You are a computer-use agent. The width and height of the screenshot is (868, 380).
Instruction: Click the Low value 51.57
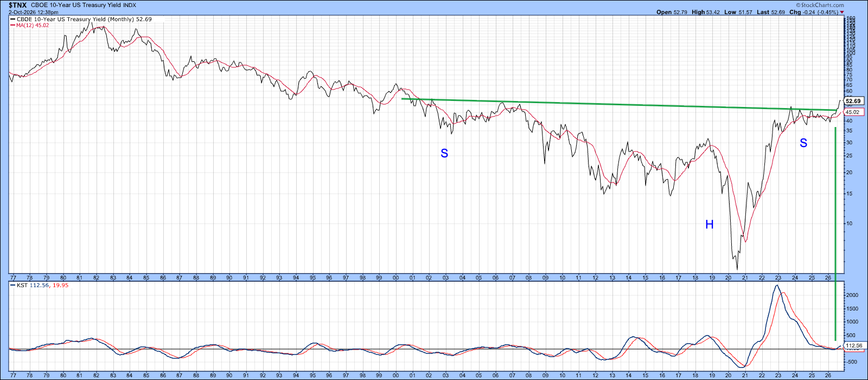click(745, 12)
